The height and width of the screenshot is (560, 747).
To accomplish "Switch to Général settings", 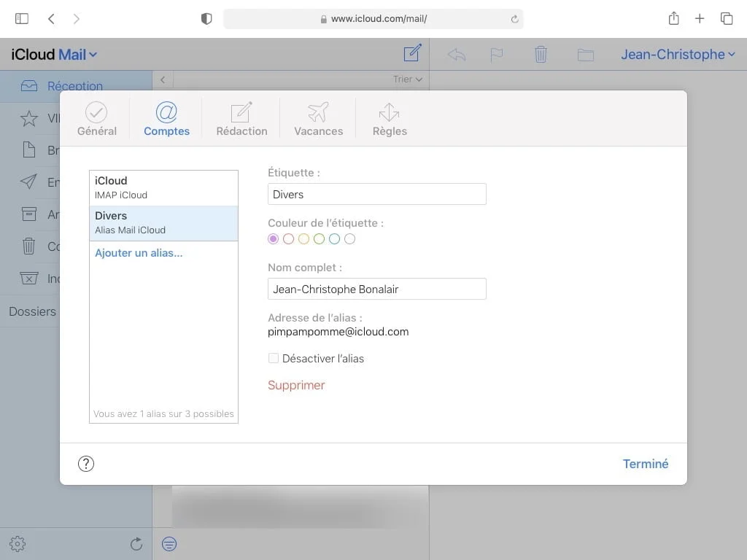I will [x=96, y=118].
